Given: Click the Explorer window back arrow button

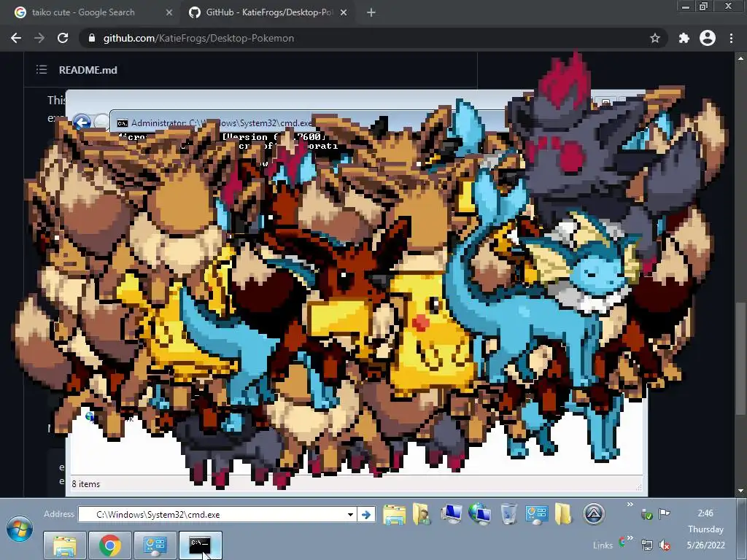Looking at the screenshot, I should tap(82, 122).
